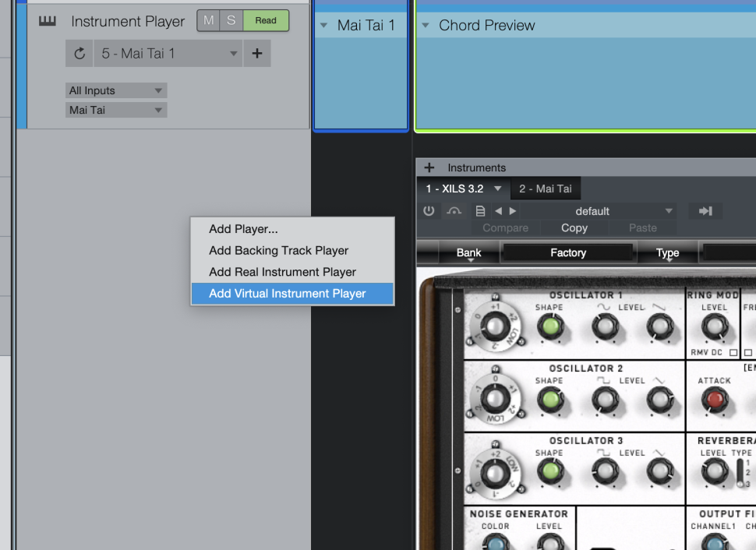The image size is (756, 550).
Task: Mute the Instrument Player track
Action: click(208, 21)
